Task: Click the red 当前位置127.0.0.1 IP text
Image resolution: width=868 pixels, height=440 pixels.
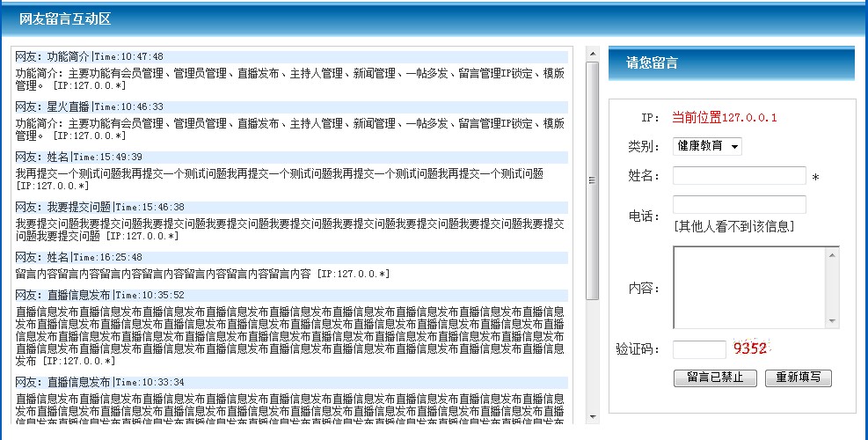Action: click(725, 118)
